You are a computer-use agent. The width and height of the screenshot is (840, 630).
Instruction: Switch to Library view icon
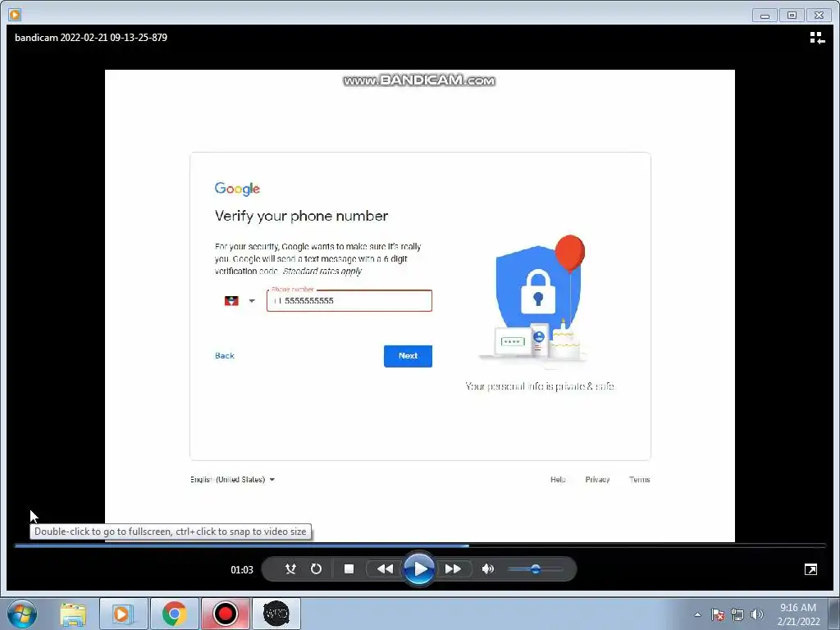click(817, 38)
